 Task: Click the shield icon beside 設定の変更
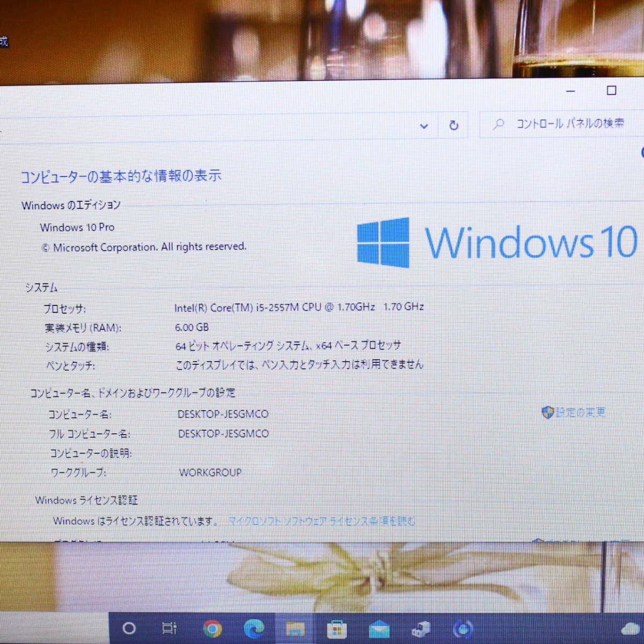point(547,412)
